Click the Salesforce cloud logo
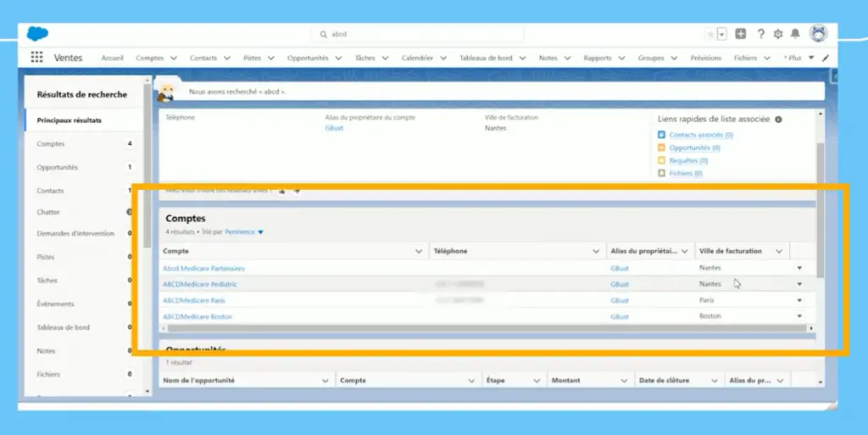Viewport: 868px width, 435px height. pos(37,34)
